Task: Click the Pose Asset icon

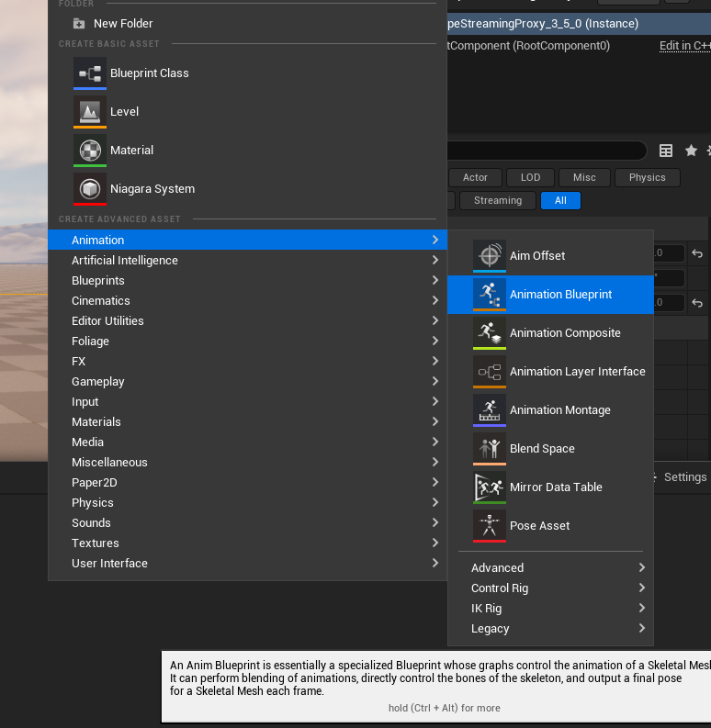Action: tap(490, 525)
